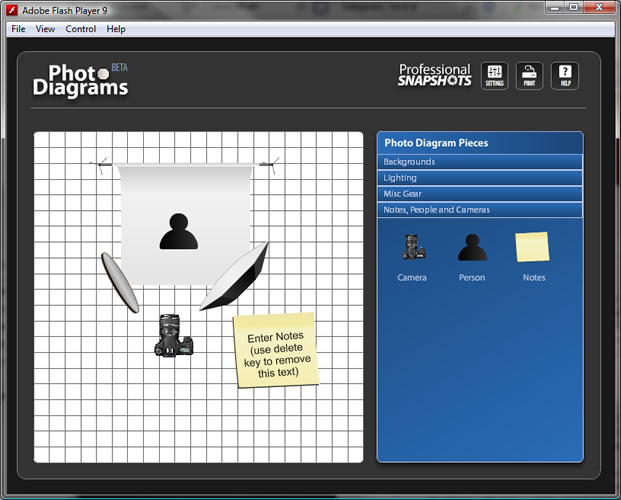The image size is (621, 500).
Task: Open the View menu
Action: pos(45,29)
